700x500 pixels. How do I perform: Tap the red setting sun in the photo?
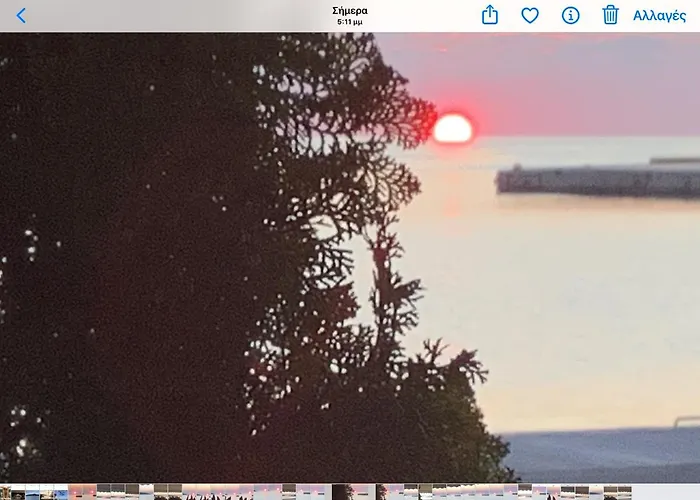[453, 129]
